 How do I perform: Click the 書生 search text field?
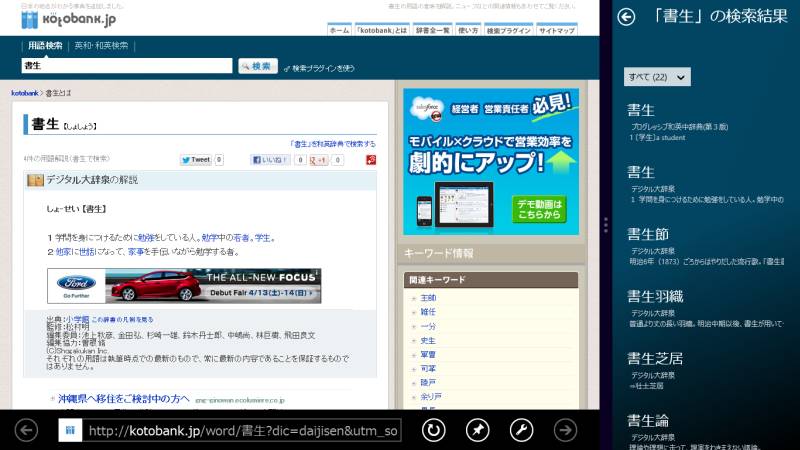[125, 66]
